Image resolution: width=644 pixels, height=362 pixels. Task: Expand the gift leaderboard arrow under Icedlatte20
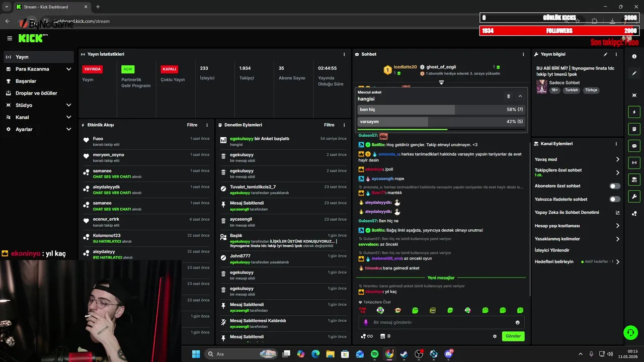[x=441, y=82]
